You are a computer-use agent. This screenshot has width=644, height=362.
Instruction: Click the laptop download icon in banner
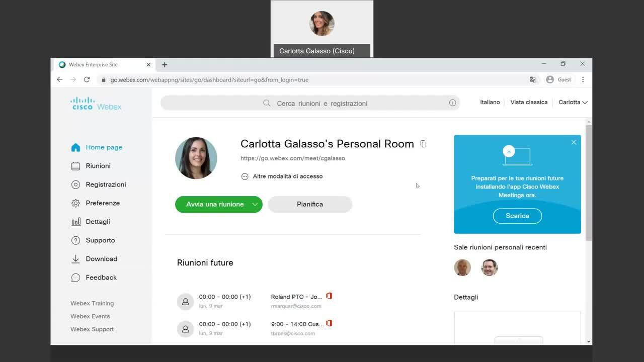click(x=517, y=155)
